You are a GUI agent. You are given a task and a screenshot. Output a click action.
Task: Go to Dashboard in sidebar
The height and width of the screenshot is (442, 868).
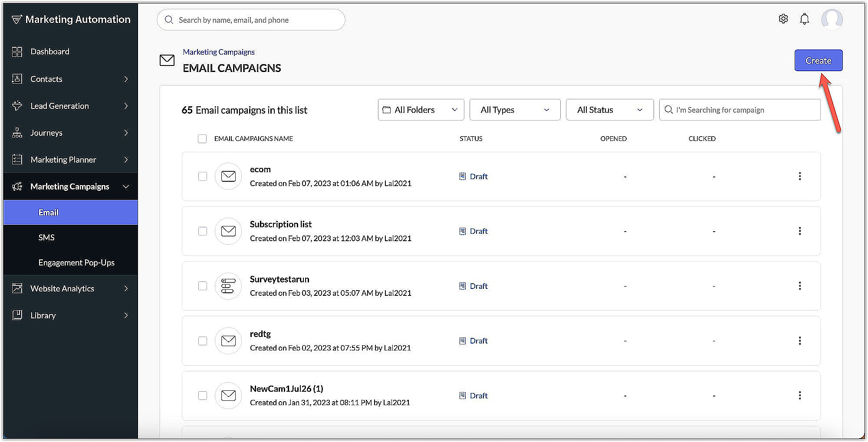(50, 52)
